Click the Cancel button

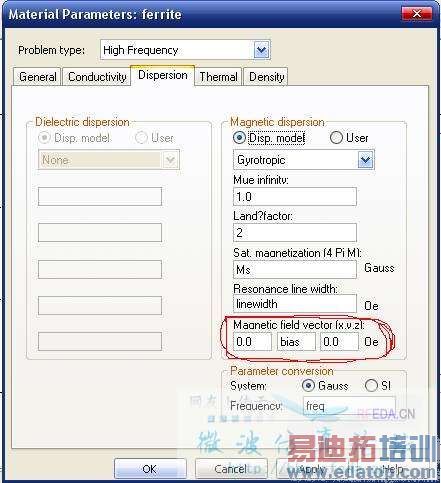(231, 469)
